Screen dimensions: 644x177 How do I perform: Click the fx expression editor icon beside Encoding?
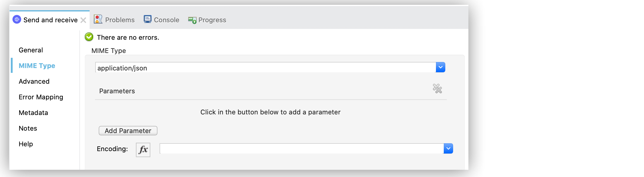coord(143,149)
